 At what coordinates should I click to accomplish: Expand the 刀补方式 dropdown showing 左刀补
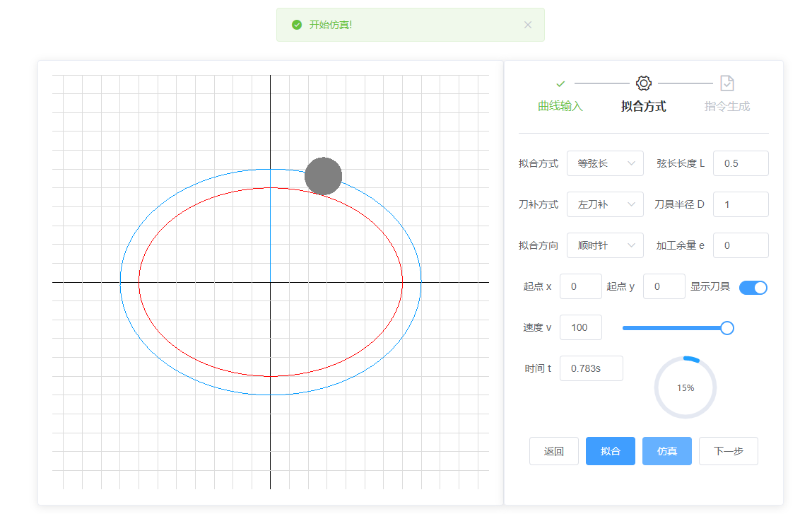click(x=605, y=204)
